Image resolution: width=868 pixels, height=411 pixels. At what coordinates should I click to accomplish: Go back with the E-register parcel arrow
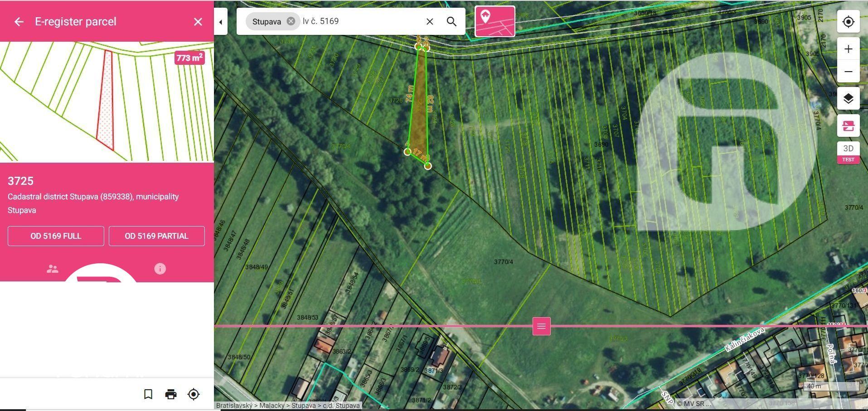[x=19, y=22]
